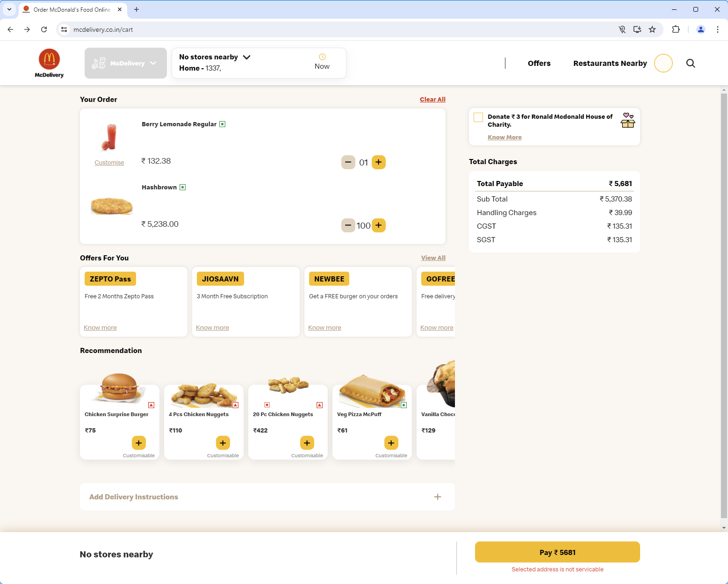Open the McDelivery mode dropdown

126,63
